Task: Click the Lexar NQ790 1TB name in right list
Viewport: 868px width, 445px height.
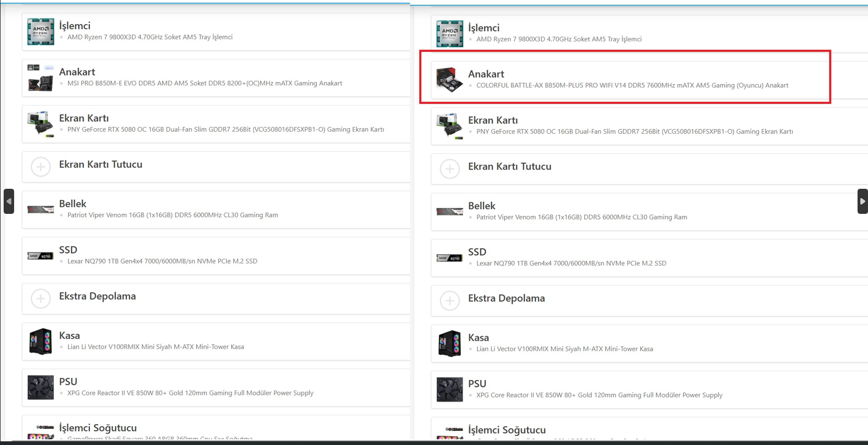Action: click(x=571, y=263)
